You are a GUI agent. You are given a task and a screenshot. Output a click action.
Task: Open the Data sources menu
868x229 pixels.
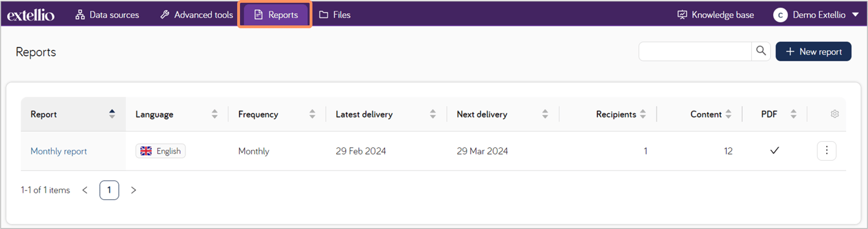pos(107,15)
